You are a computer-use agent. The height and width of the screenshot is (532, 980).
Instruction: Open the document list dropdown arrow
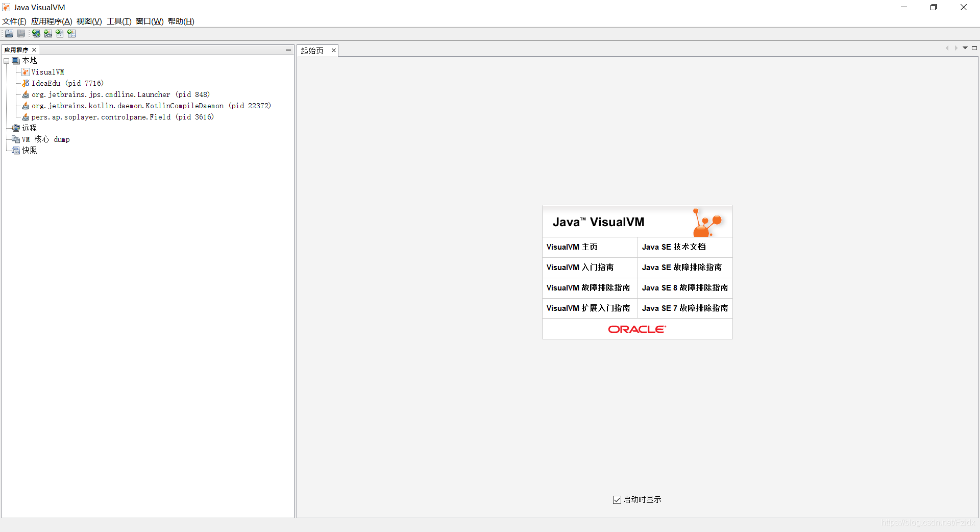tap(965, 48)
